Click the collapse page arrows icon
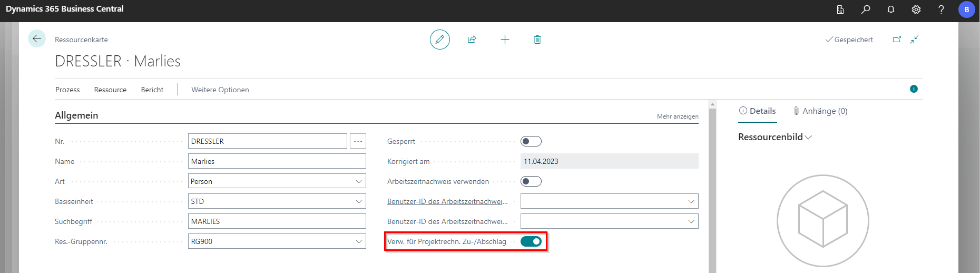The image size is (980, 273). 914,40
